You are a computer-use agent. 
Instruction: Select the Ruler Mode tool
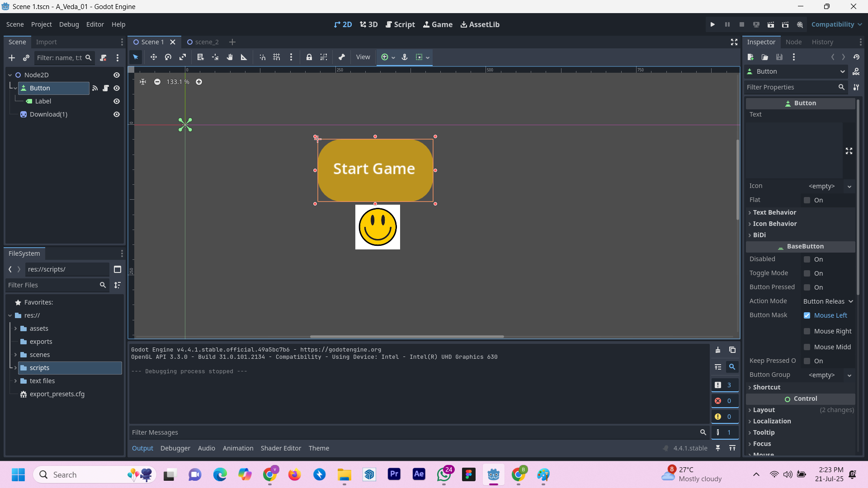point(244,57)
